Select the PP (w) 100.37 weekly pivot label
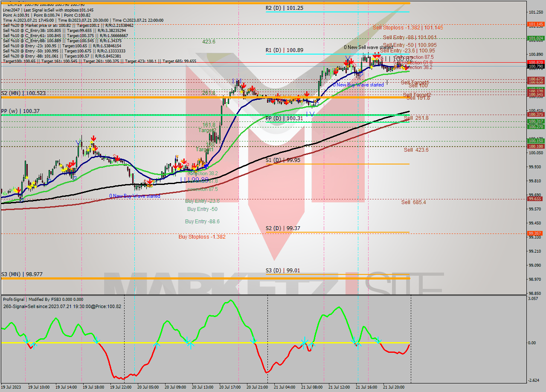 20,111
